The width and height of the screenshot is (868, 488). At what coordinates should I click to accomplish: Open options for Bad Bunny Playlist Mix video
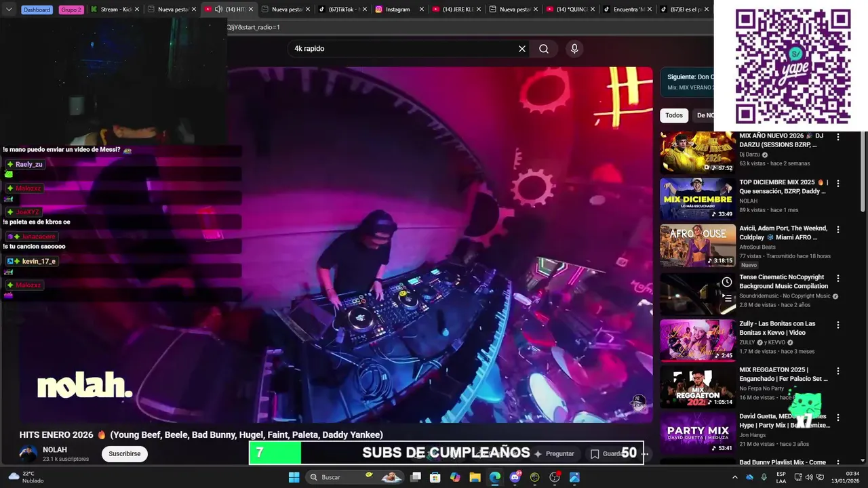[838, 463]
